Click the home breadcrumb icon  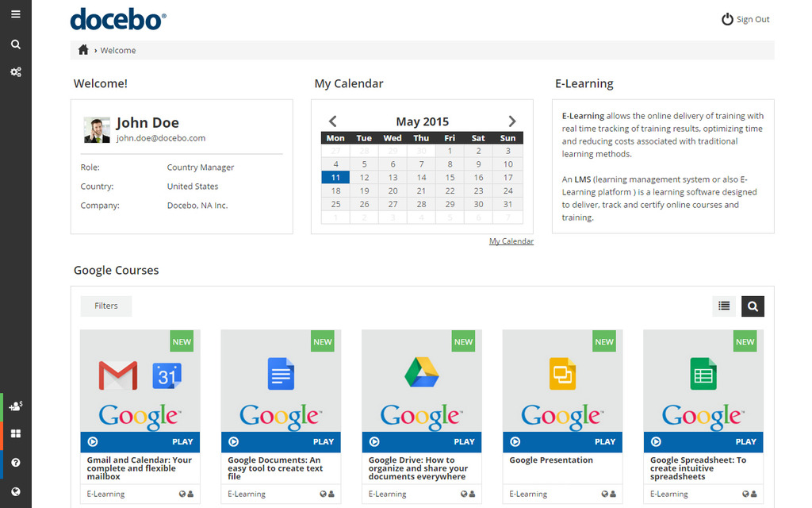(83, 50)
